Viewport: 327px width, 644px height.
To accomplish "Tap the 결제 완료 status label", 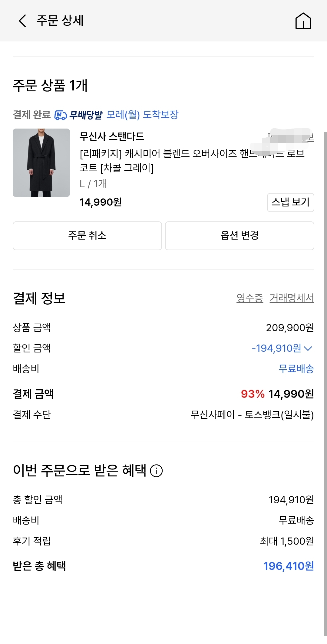I will click(31, 115).
